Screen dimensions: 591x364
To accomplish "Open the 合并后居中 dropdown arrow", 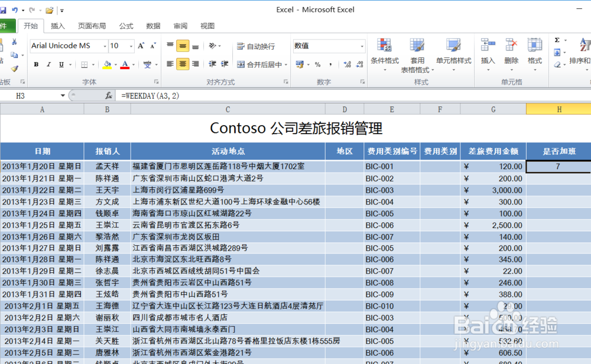I will (286, 65).
